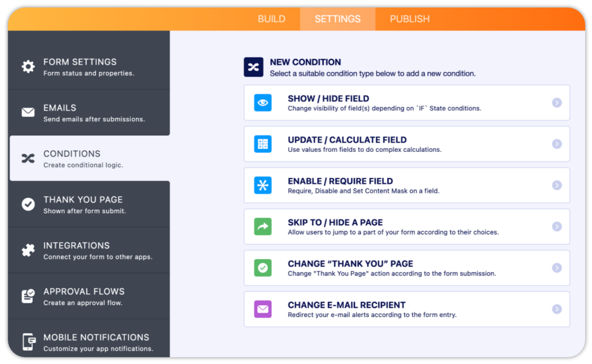This screenshot has height=364, width=592.
Task: Expand Update / Calculate Field chevron arrow
Action: click(x=557, y=144)
